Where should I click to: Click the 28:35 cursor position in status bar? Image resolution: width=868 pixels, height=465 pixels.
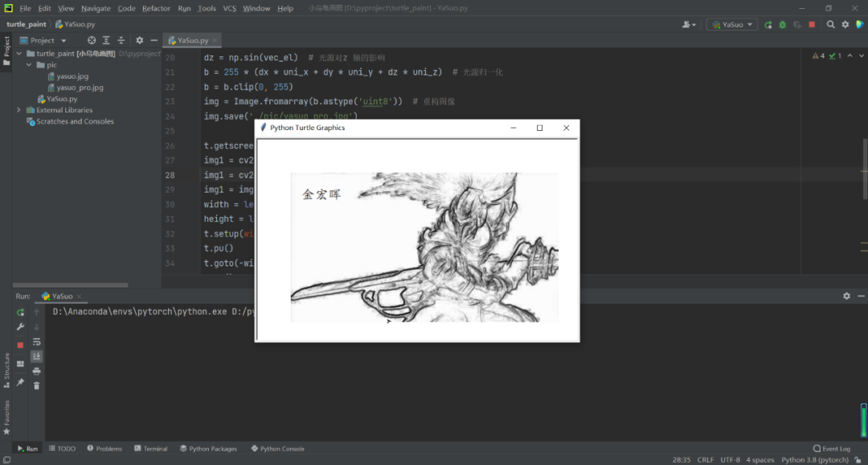pyautogui.click(x=682, y=460)
